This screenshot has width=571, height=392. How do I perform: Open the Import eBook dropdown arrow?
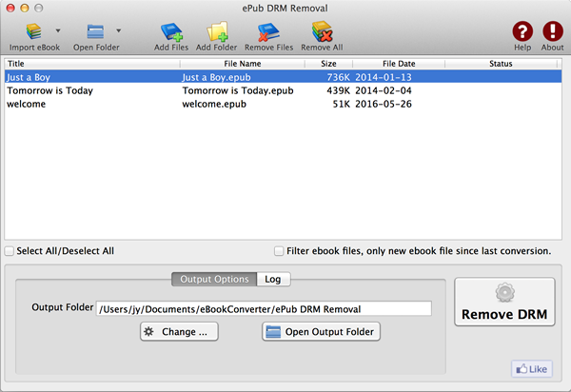point(58,31)
